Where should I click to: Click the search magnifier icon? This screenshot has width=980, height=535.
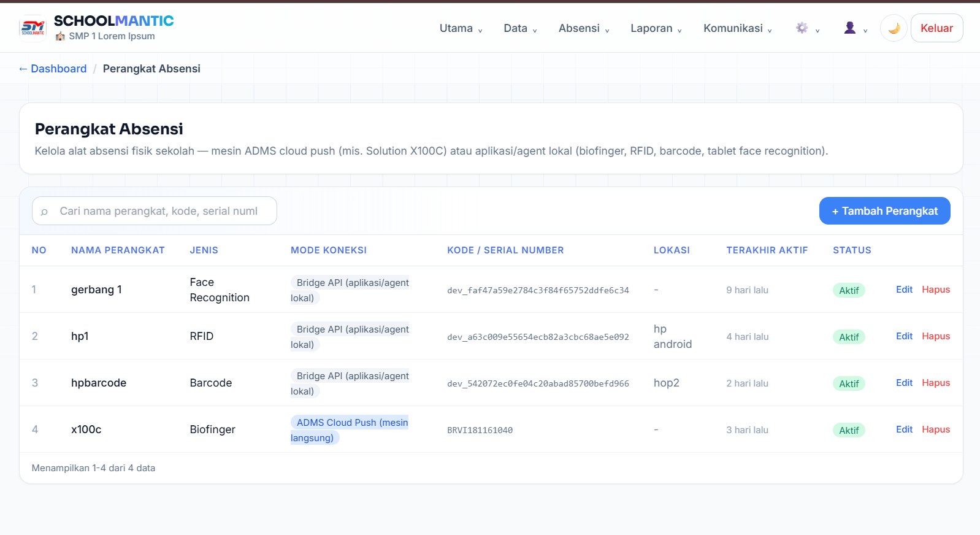(44, 212)
